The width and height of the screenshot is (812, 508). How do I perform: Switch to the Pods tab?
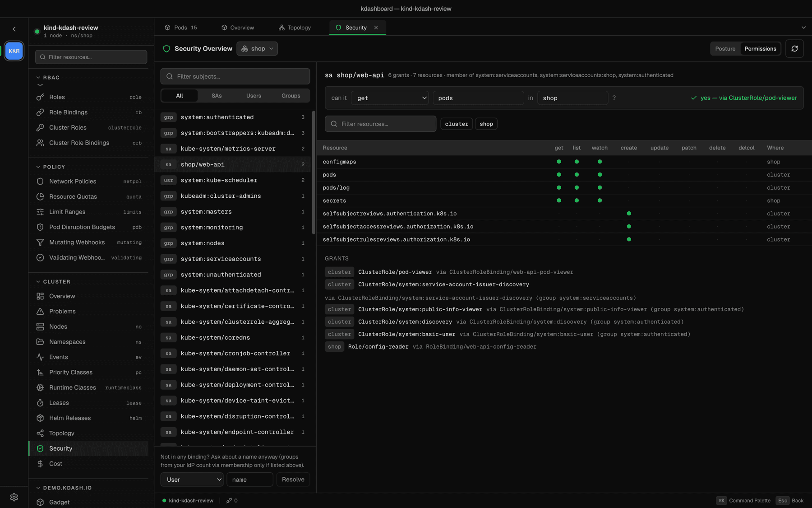click(x=180, y=28)
